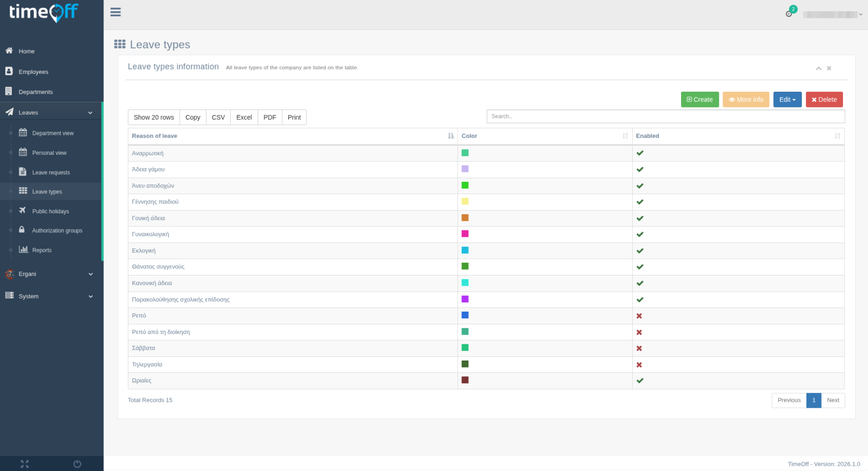The width and height of the screenshot is (868, 471).
Task: Click the green check enabling Αναρρωτική
Action: (640, 153)
